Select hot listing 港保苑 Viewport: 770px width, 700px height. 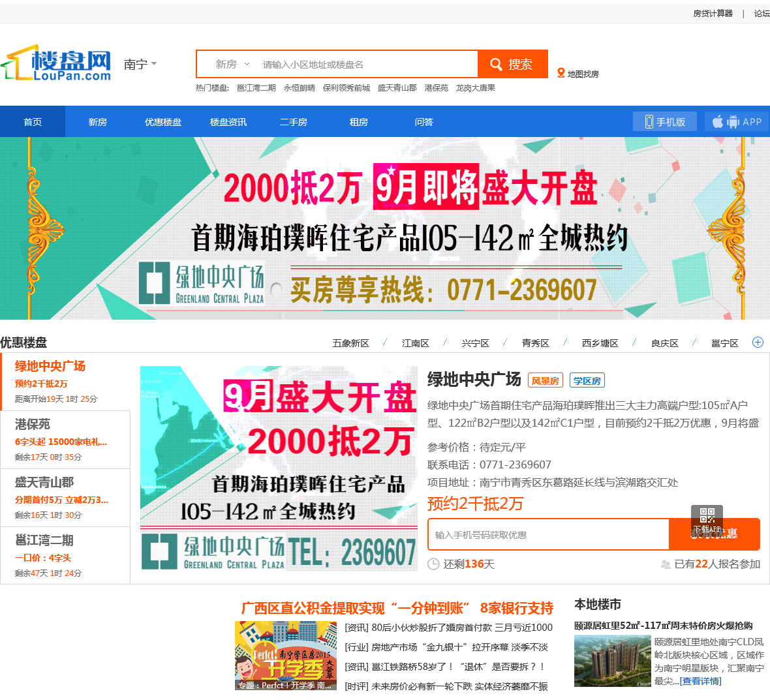pyautogui.click(x=436, y=88)
